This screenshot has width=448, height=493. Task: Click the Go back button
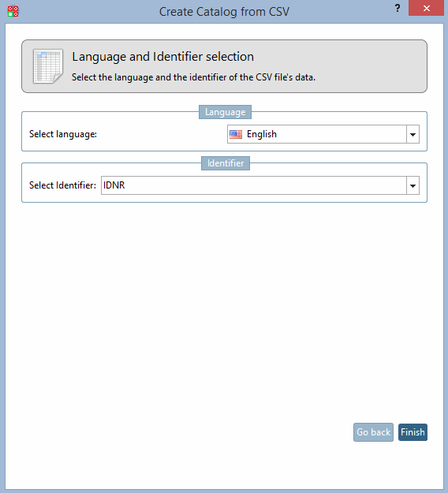(373, 432)
